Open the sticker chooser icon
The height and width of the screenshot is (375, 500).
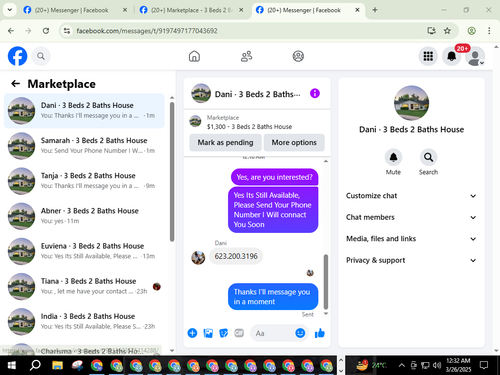click(224, 333)
